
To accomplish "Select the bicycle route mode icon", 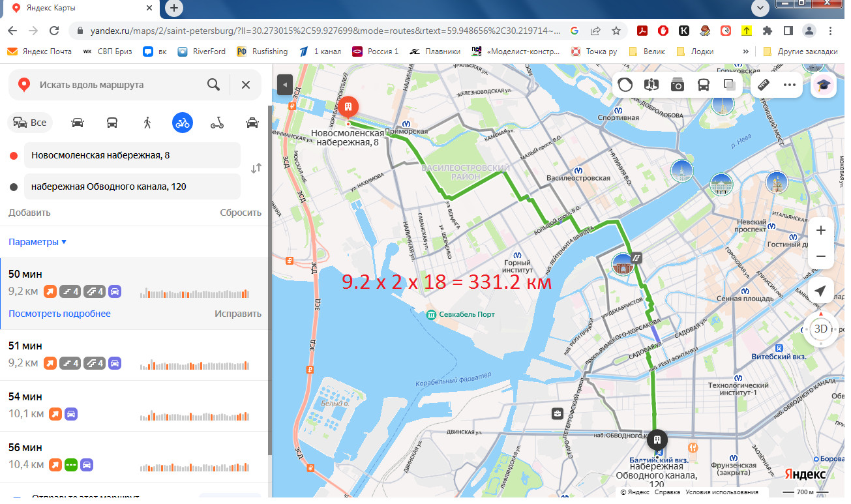I will (x=183, y=123).
